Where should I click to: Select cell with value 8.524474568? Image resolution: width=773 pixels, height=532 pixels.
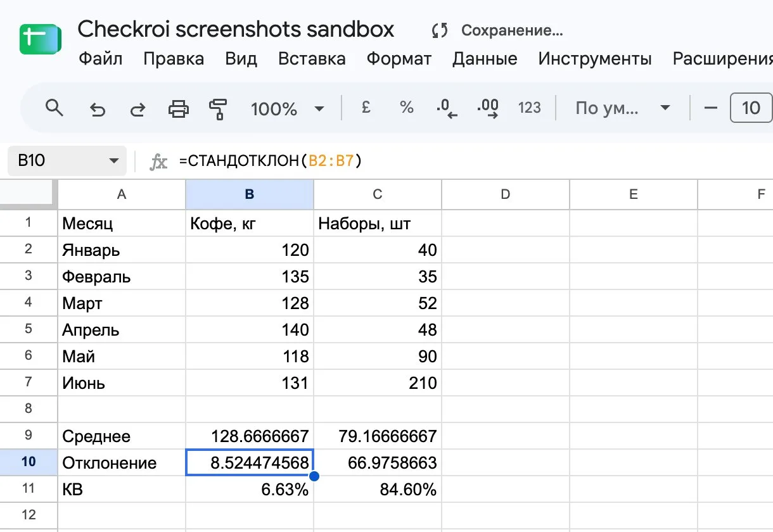tap(250, 462)
